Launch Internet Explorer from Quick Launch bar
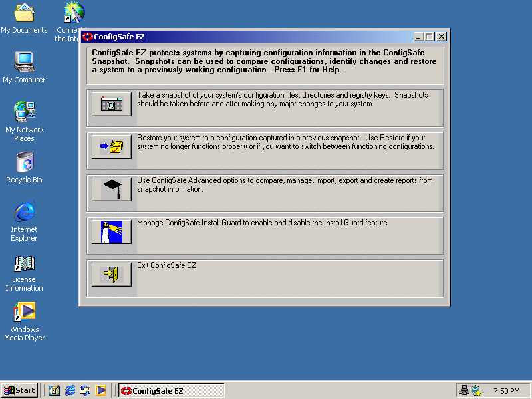The image size is (532, 399). pyautogui.click(x=70, y=390)
